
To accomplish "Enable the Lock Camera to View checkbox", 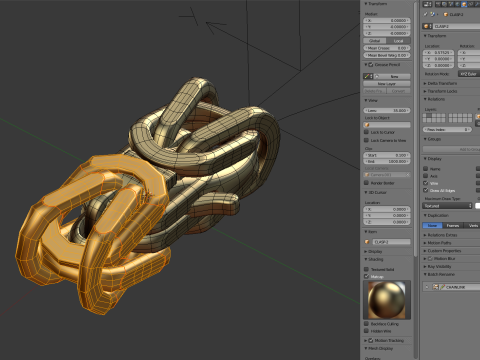I will click(x=366, y=140).
